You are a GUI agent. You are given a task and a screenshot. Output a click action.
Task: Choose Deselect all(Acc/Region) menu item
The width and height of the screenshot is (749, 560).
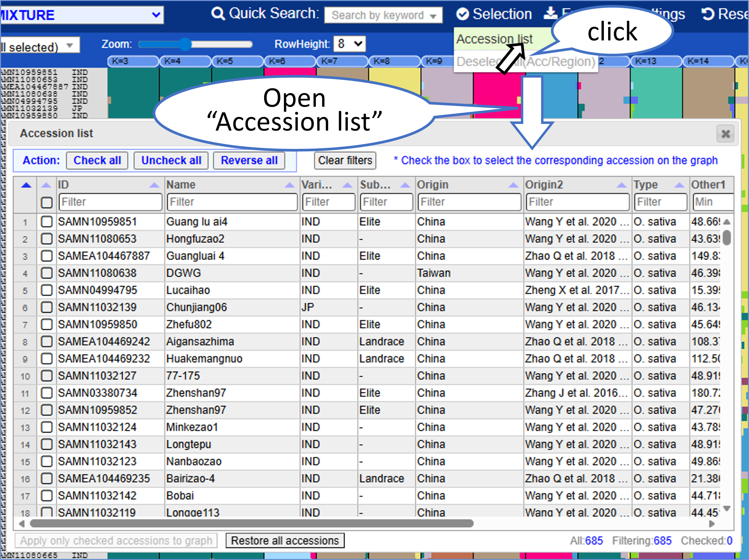[x=525, y=62]
